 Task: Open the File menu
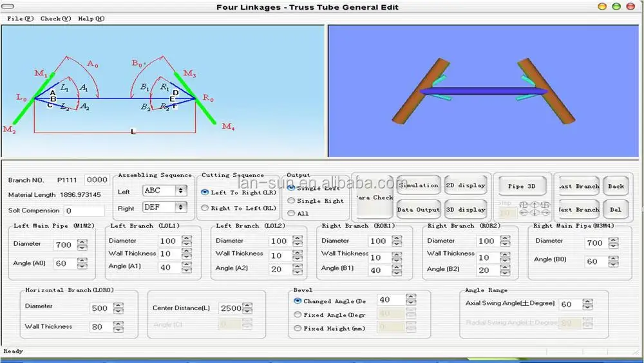pos(20,19)
